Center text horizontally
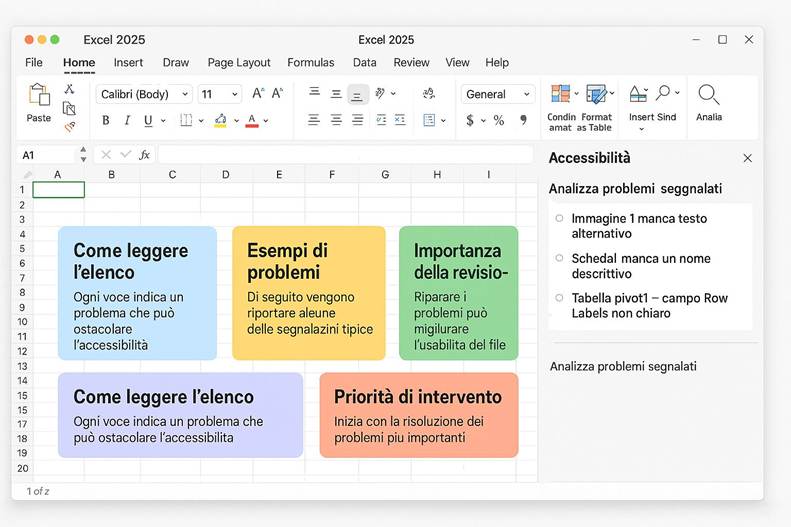791x527 pixels. [x=336, y=120]
